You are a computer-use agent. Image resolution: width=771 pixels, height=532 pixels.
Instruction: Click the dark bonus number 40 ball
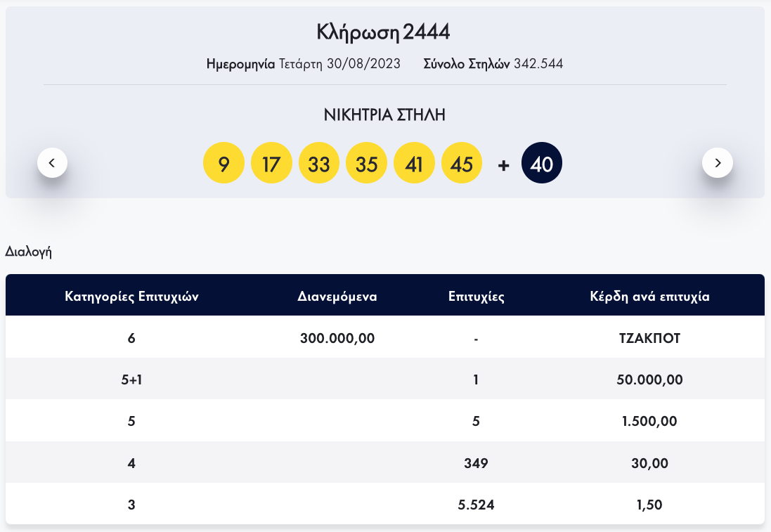[x=542, y=164]
